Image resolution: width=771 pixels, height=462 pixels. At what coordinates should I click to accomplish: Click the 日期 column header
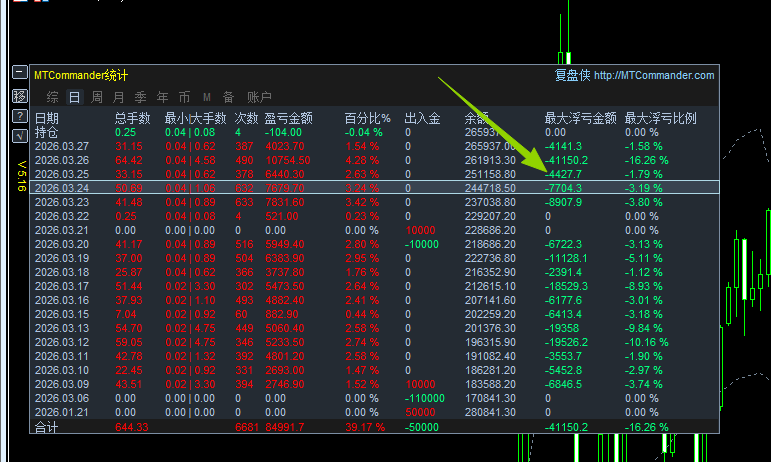pyautogui.click(x=47, y=118)
